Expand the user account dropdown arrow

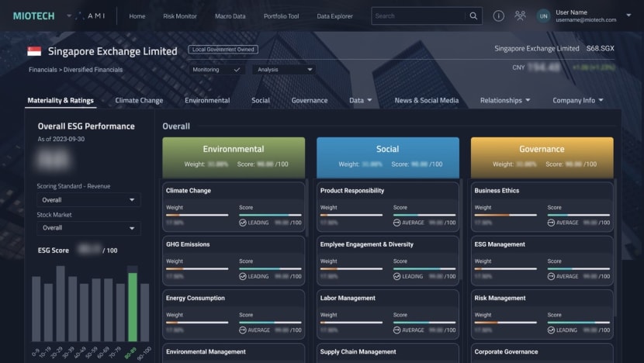[628, 16]
